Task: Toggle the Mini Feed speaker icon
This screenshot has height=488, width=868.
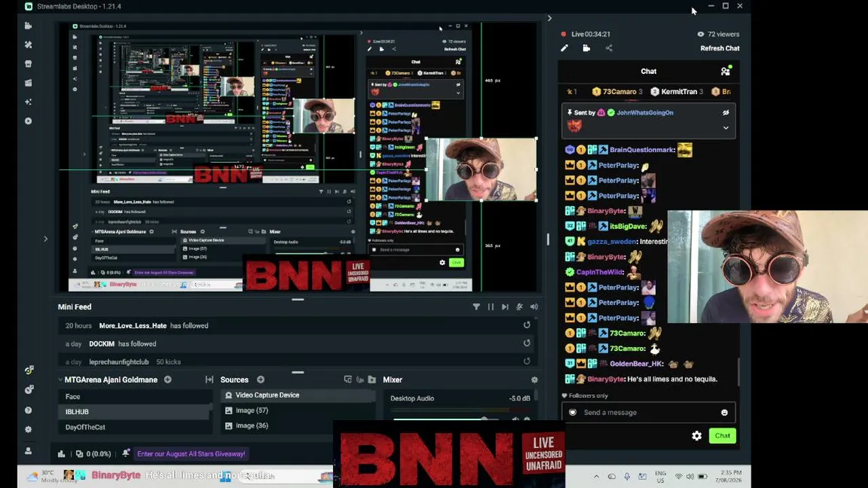Action: point(534,307)
